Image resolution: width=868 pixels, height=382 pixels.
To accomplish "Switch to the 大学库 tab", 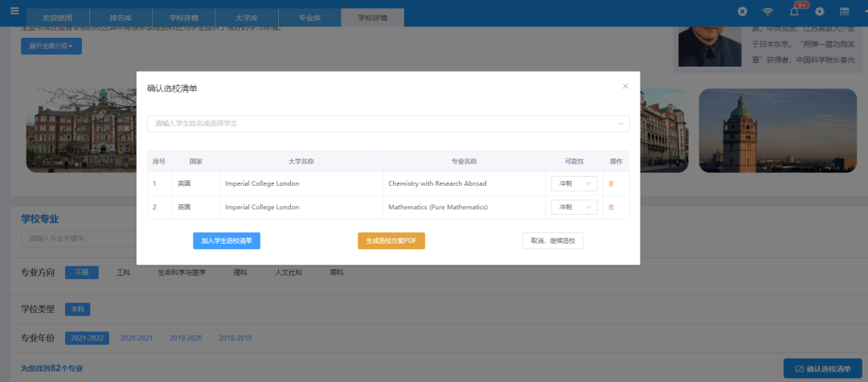I will (x=247, y=18).
